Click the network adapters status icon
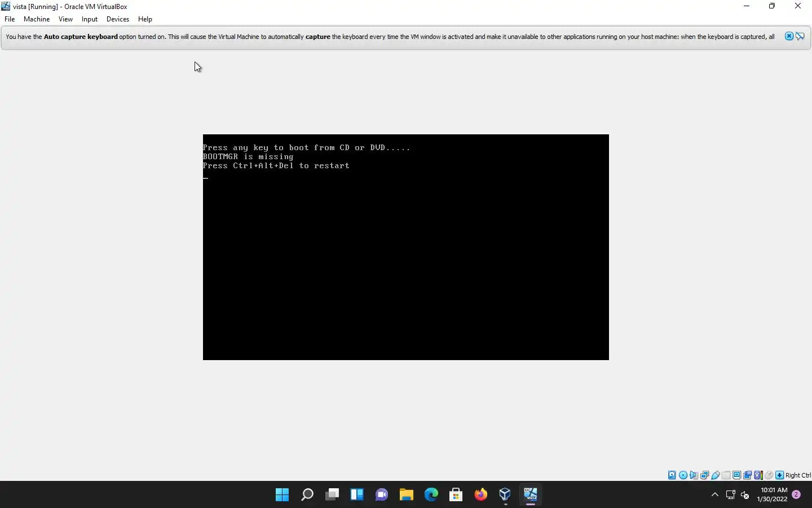Screen dimensions: 812x508 [704, 475]
